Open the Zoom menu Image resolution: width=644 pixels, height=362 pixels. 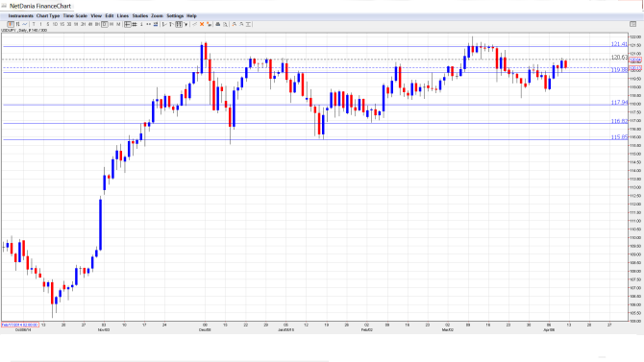point(157,16)
